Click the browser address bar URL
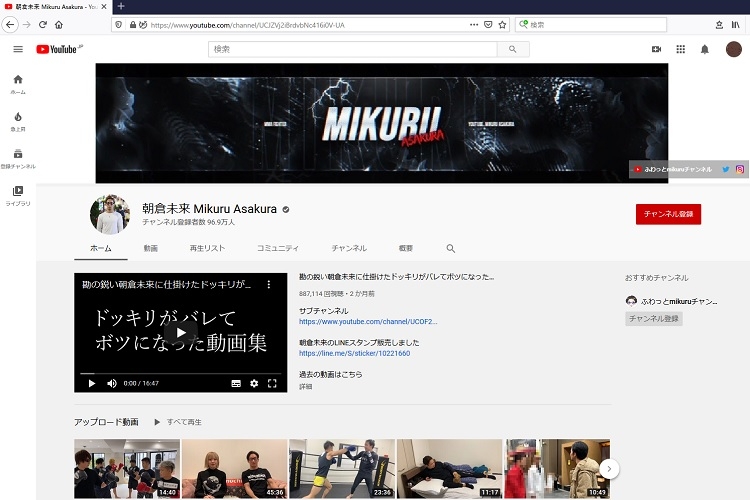This screenshot has height=500, width=750. [248, 25]
